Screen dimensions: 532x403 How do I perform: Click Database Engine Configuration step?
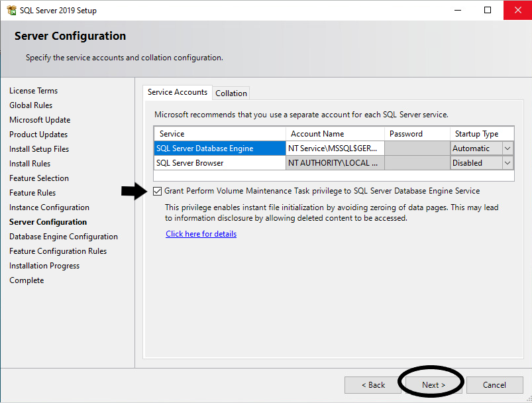(x=64, y=237)
